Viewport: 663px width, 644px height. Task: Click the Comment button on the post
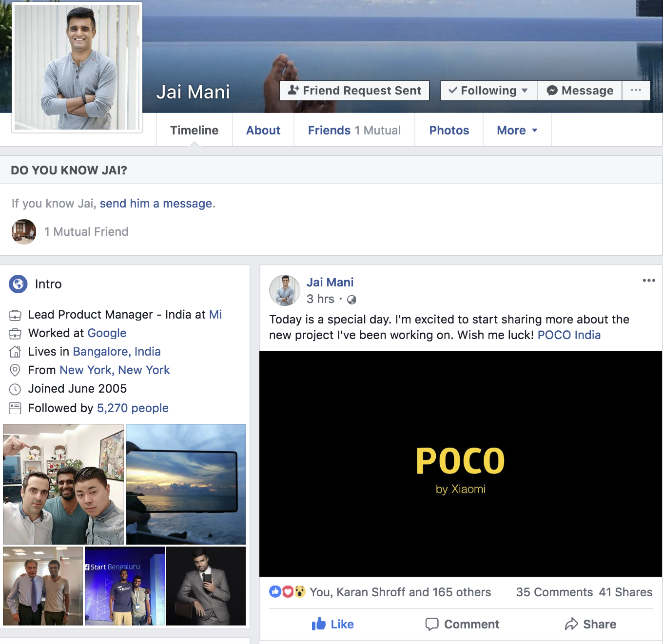[462, 625]
